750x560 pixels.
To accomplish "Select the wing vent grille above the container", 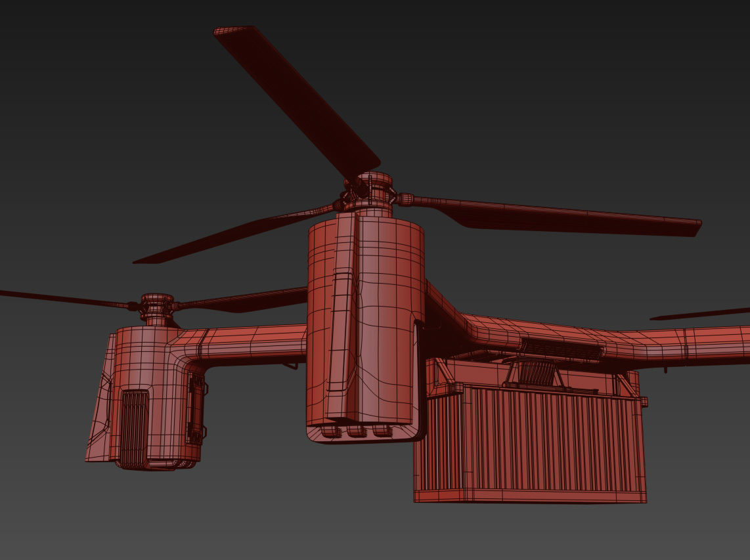I will click(x=561, y=349).
